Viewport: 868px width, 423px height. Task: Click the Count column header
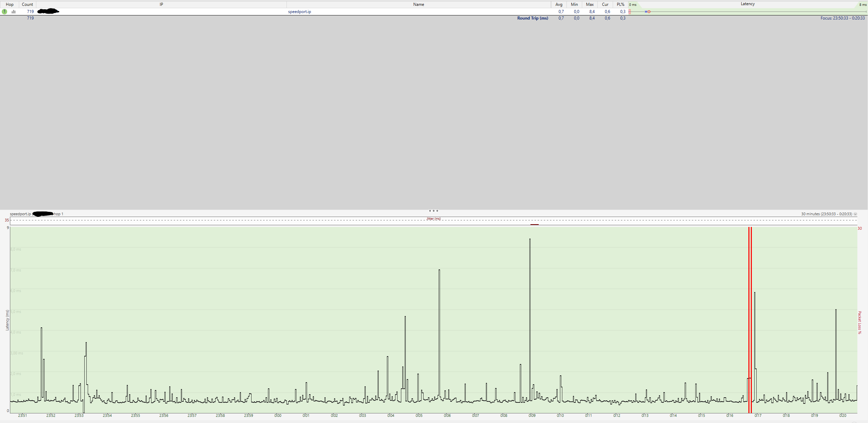[27, 4]
